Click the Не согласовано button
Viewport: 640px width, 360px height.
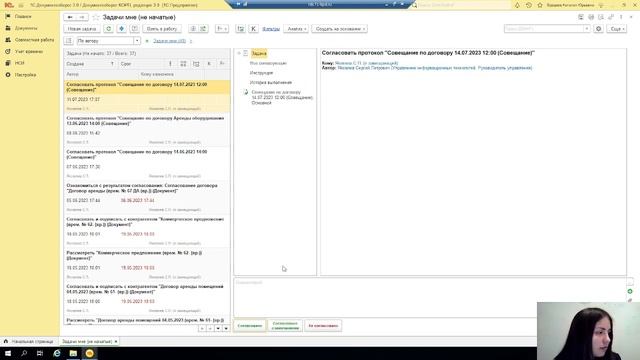click(323, 326)
